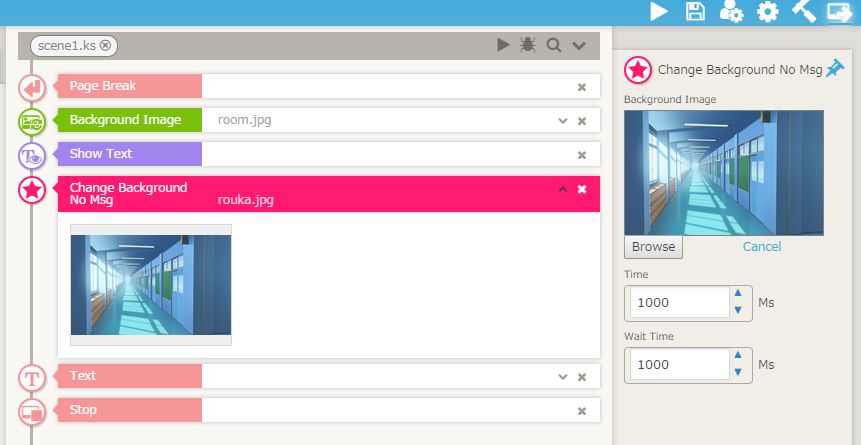The width and height of the screenshot is (861, 445).
Task: Increase the Time value with up arrow
Action: (738, 293)
